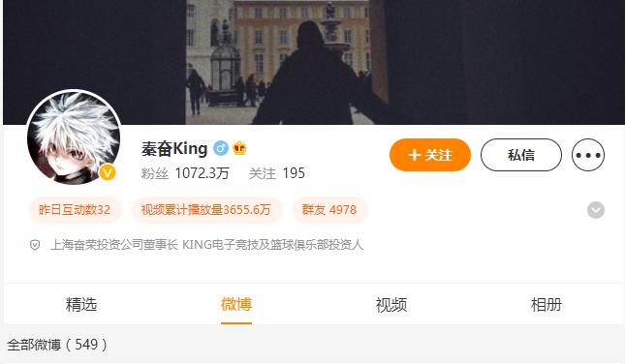Image resolution: width=625 pixels, height=364 pixels.
Task: Open the 群友 4978 tag
Action: click(329, 210)
